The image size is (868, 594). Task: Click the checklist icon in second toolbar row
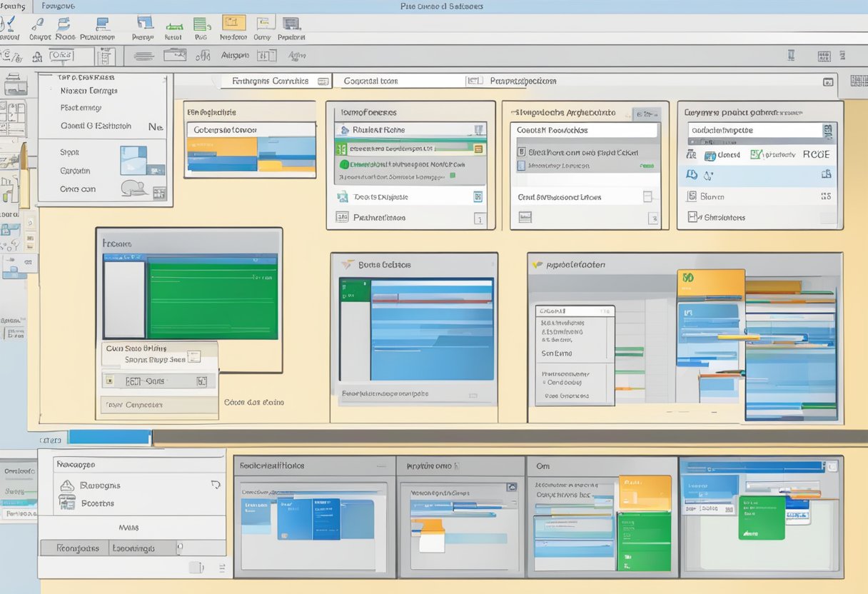(106, 56)
